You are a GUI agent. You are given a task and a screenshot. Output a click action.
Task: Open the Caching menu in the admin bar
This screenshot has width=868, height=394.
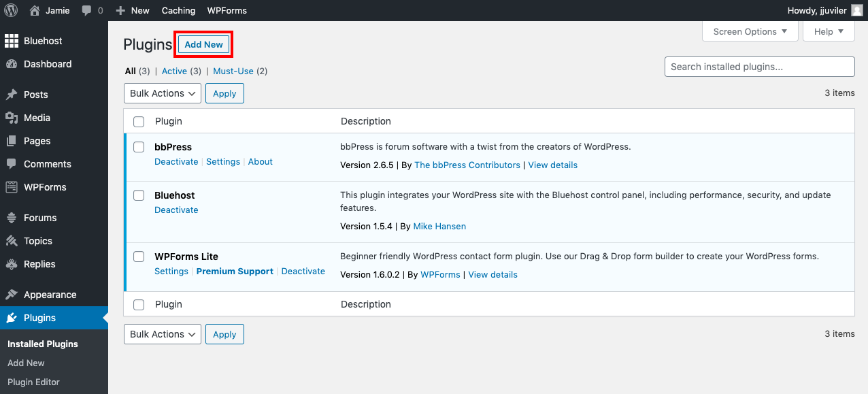coord(178,10)
